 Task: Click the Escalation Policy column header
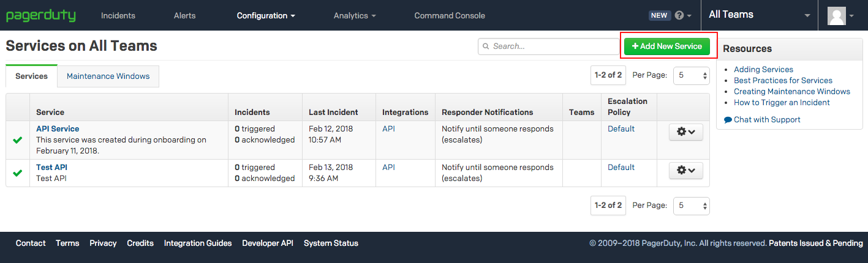[627, 106]
